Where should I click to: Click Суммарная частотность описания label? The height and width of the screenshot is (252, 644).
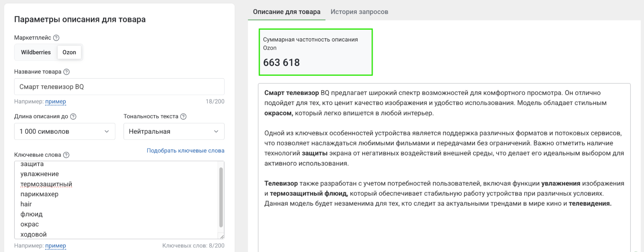(x=310, y=40)
